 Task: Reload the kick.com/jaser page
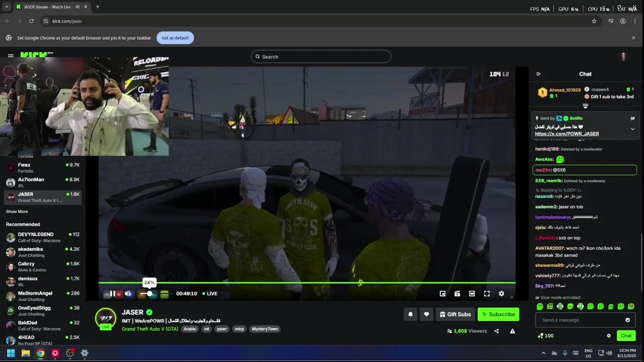[x=31, y=21]
